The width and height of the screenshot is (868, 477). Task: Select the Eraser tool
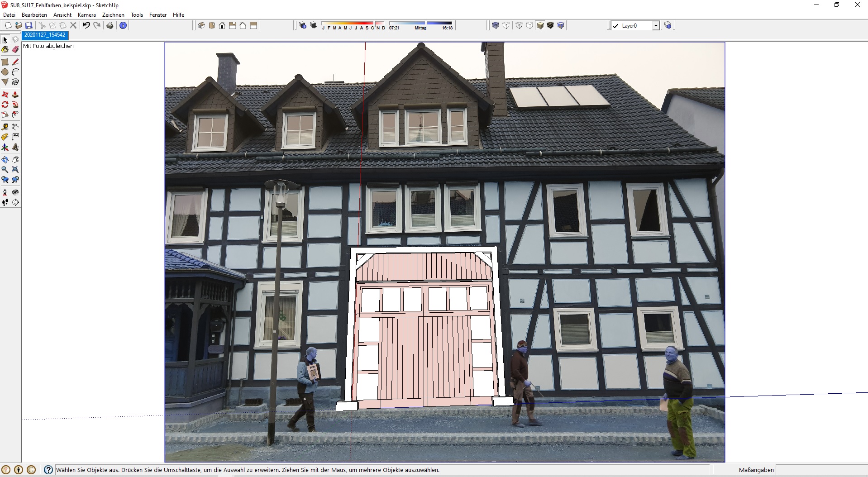point(15,49)
